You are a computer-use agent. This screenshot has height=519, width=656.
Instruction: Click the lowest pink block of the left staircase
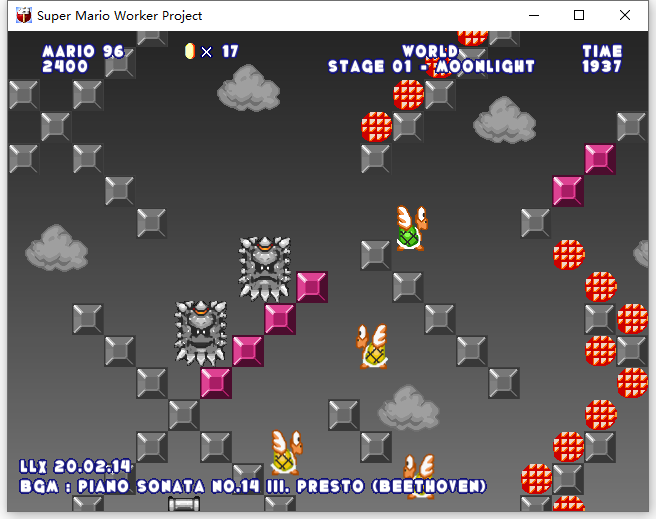pyautogui.click(x=216, y=383)
